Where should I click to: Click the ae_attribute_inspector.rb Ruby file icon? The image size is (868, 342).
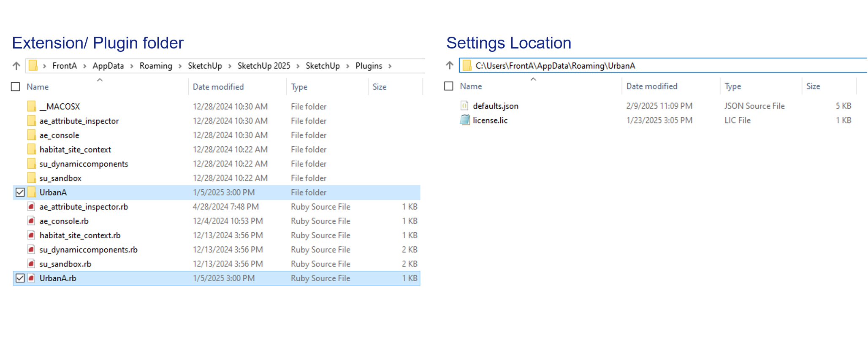(31, 207)
